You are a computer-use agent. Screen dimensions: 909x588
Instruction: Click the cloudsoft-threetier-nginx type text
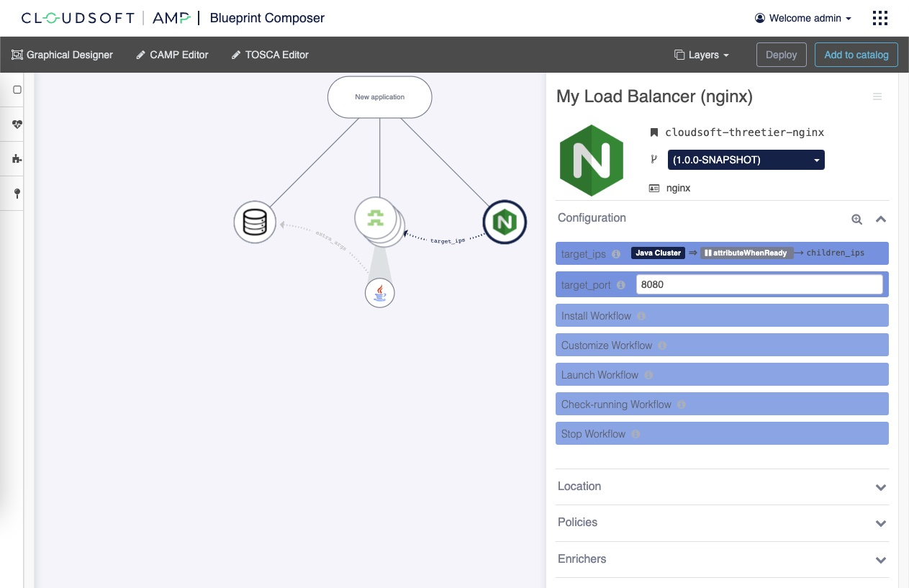tap(744, 132)
